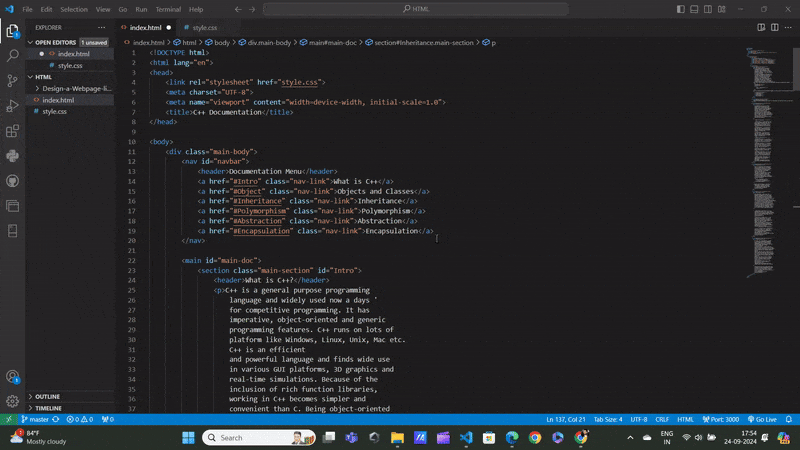
Task: Open errors and warnings count in status bar
Action: pos(80,419)
